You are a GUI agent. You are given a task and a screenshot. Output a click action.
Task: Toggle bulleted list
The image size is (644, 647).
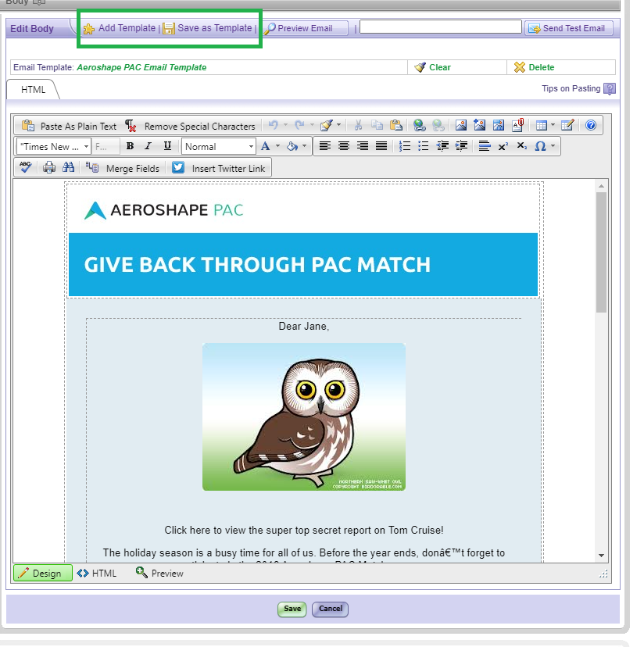[x=423, y=146]
